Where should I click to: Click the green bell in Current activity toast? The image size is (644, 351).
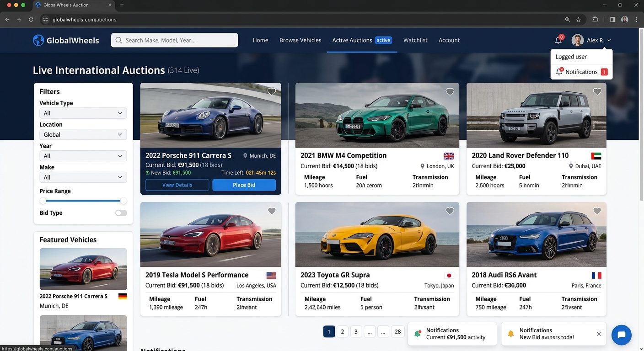click(417, 334)
